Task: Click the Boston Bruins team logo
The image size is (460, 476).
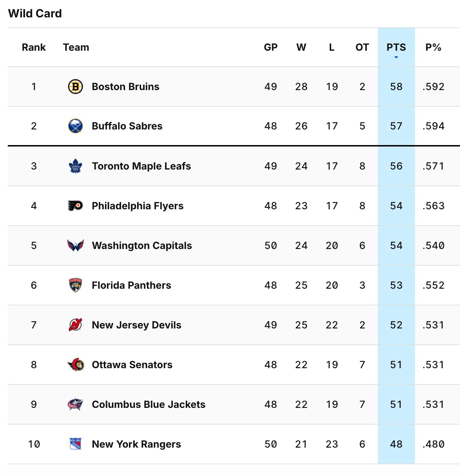Action: [x=75, y=87]
